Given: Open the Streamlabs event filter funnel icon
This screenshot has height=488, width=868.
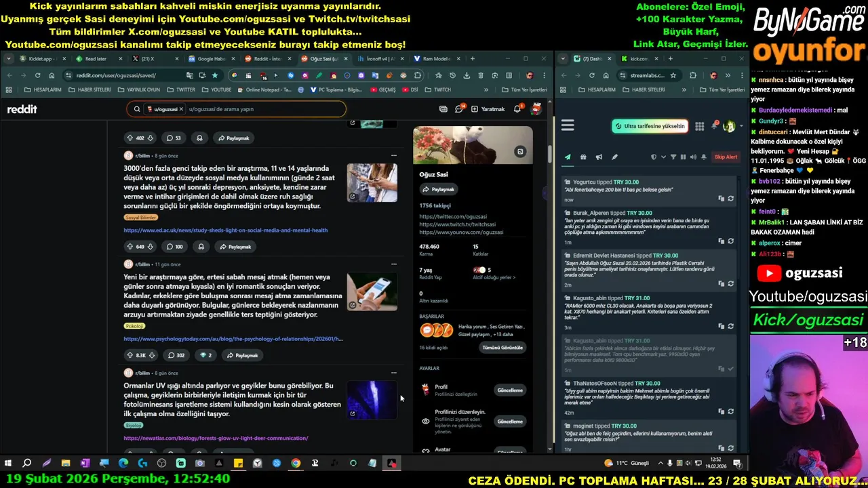Looking at the screenshot, I should 673,157.
